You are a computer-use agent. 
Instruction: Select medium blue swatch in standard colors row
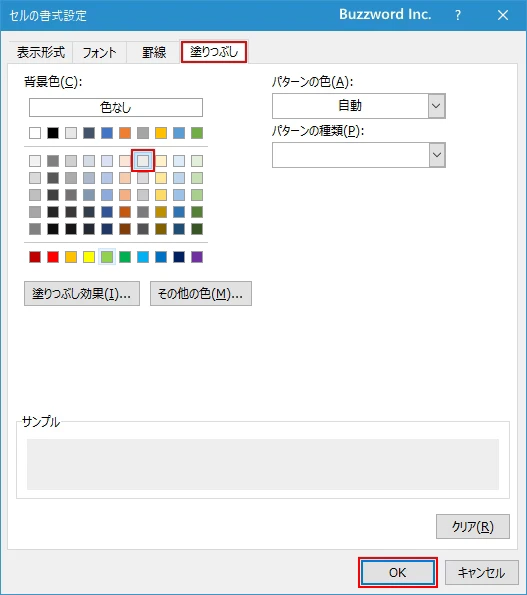click(x=161, y=257)
